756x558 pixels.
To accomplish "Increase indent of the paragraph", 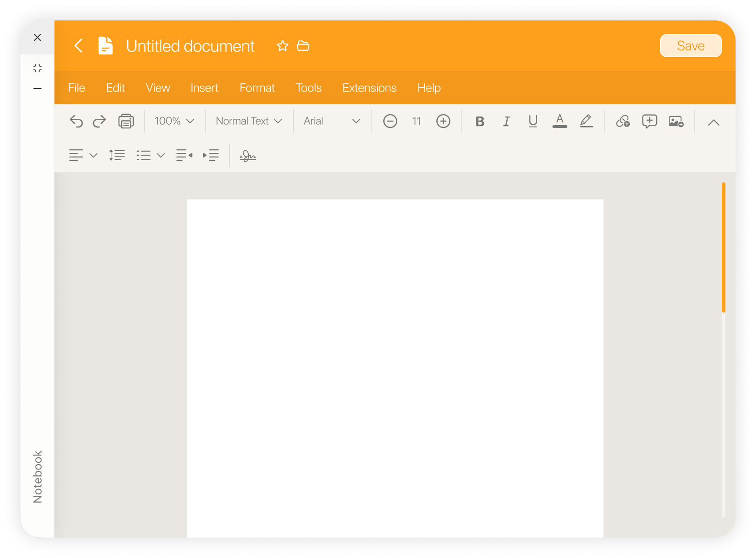I will [211, 155].
